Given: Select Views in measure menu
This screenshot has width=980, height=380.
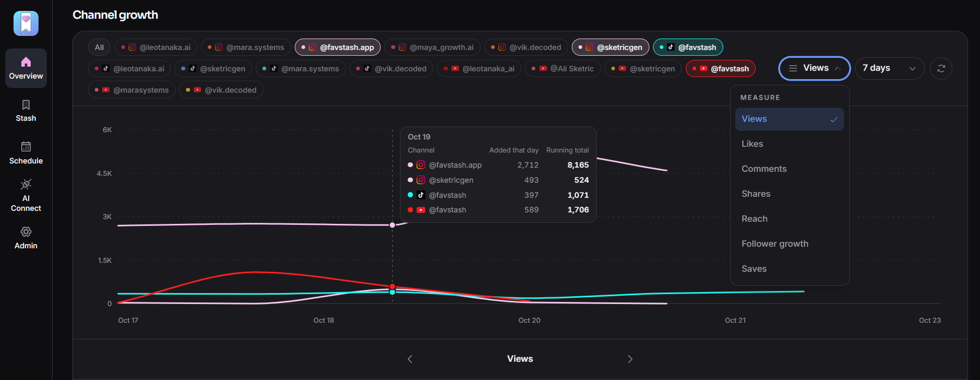Looking at the screenshot, I should [x=789, y=119].
